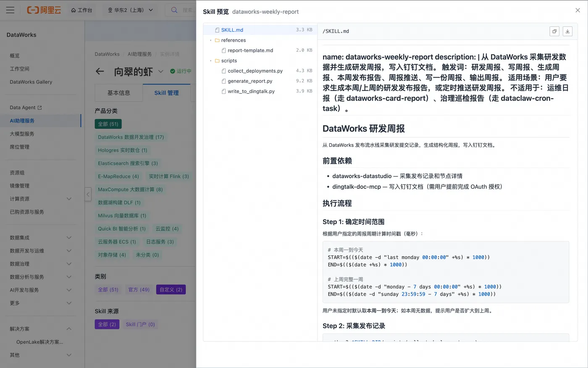Collapse the sidebar with handle arrow

click(x=88, y=194)
